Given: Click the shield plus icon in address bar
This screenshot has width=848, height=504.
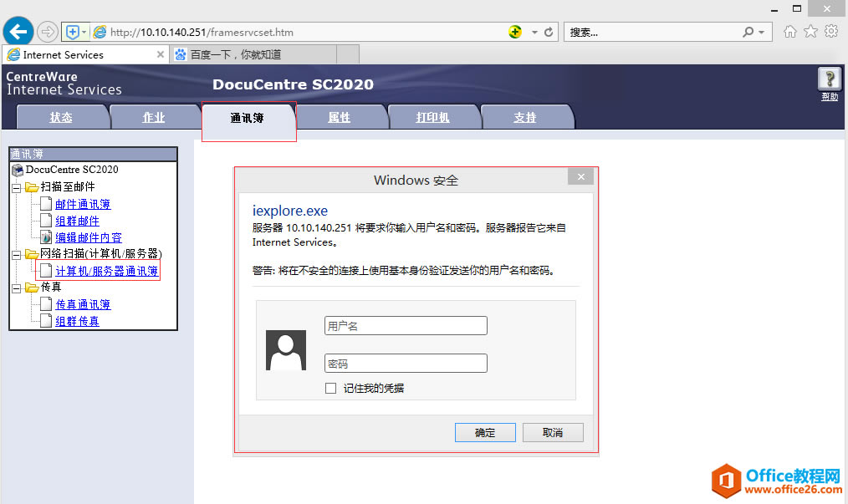Looking at the screenshot, I should 73,32.
